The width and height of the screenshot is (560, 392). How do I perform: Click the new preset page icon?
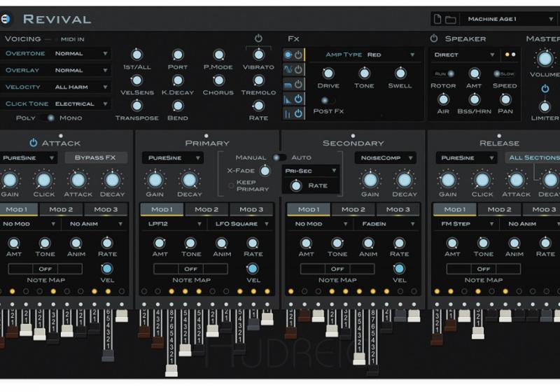(x=437, y=19)
